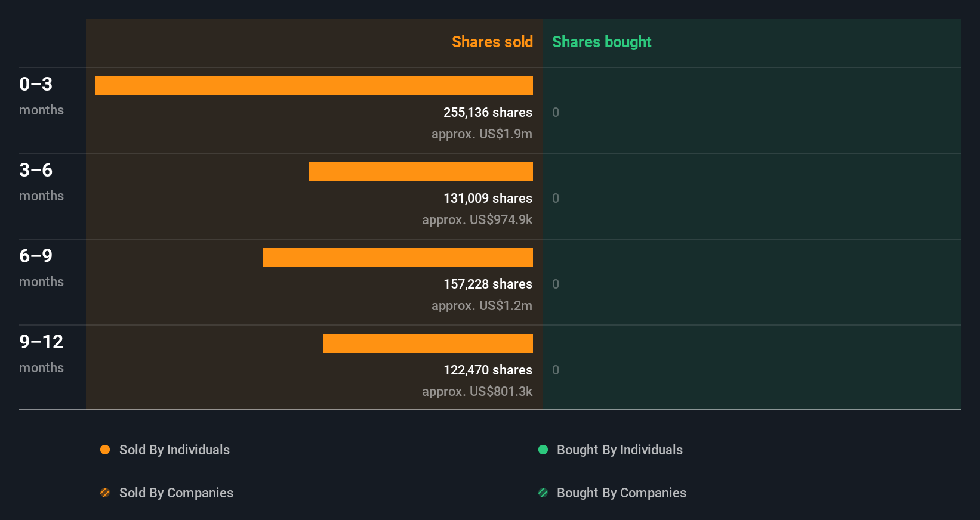Click the 6–9 months orange bar
Screen dimensions: 980x520
coord(398,258)
